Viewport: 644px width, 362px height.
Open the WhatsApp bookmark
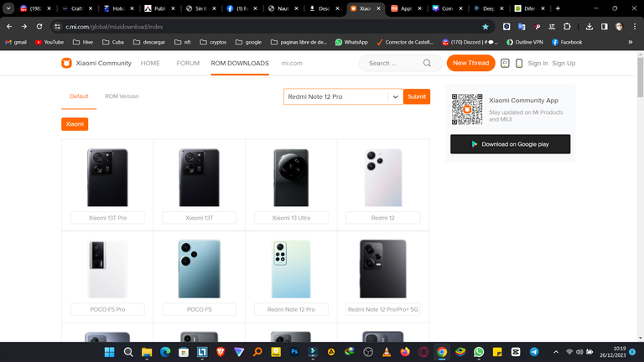(351, 42)
